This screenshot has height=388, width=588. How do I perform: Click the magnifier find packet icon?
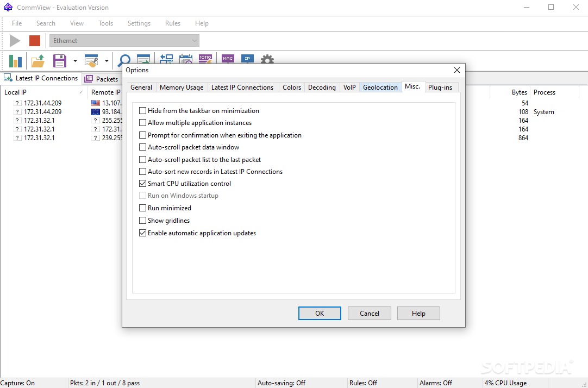(124, 60)
